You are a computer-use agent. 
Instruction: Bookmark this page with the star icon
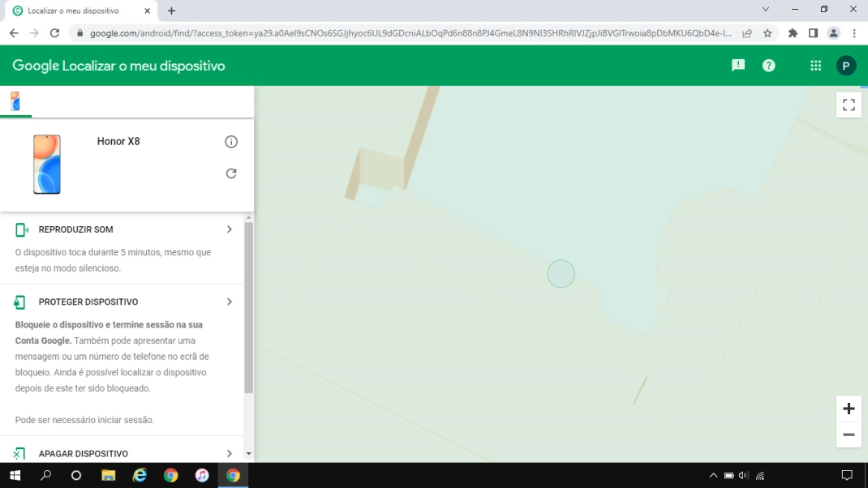pos(767,33)
